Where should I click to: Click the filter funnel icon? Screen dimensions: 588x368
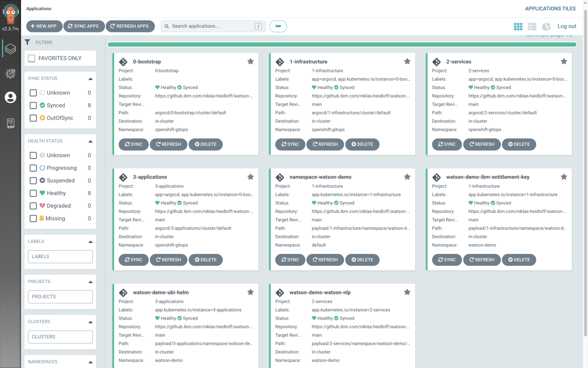[27, 42]
